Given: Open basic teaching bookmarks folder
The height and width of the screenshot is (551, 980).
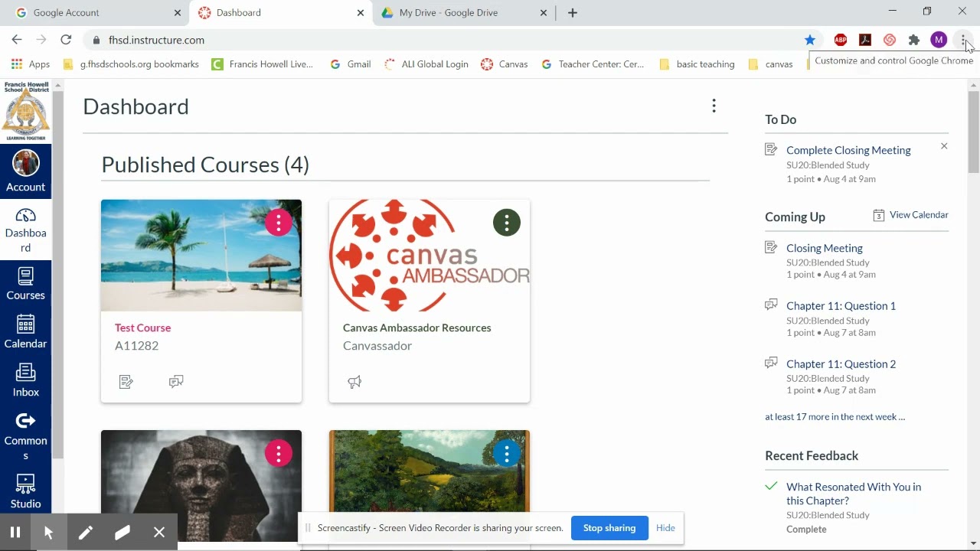Looking at the screenshot, I should pyautogui.click(x=697, y=64).
